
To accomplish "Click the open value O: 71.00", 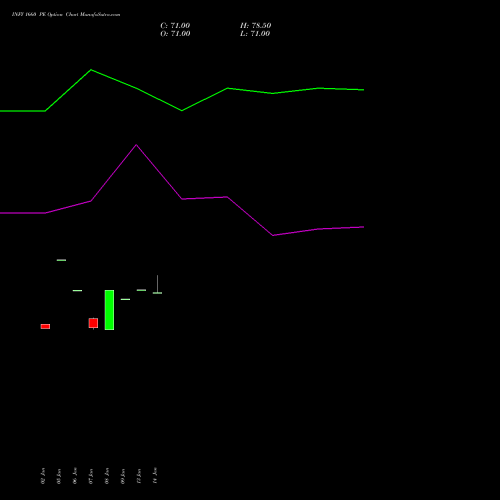I will click(x=175, y=34).
